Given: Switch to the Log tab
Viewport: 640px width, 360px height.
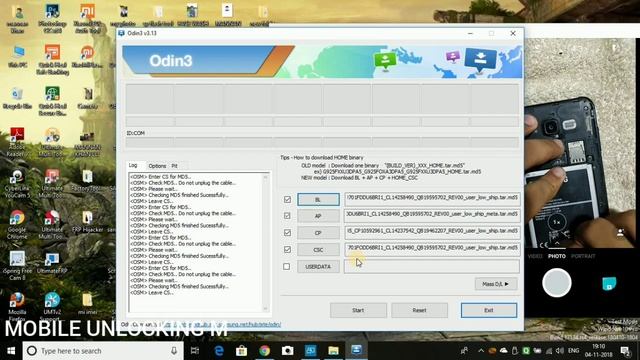Looking at the screenshot, I should [133, 165].
